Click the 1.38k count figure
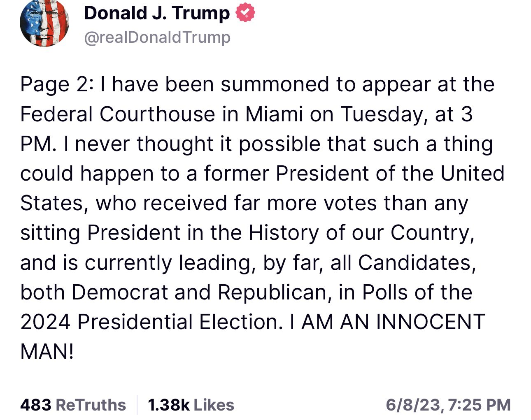The height and width of the screenshot is (420, 531). [x=168, y=405]
